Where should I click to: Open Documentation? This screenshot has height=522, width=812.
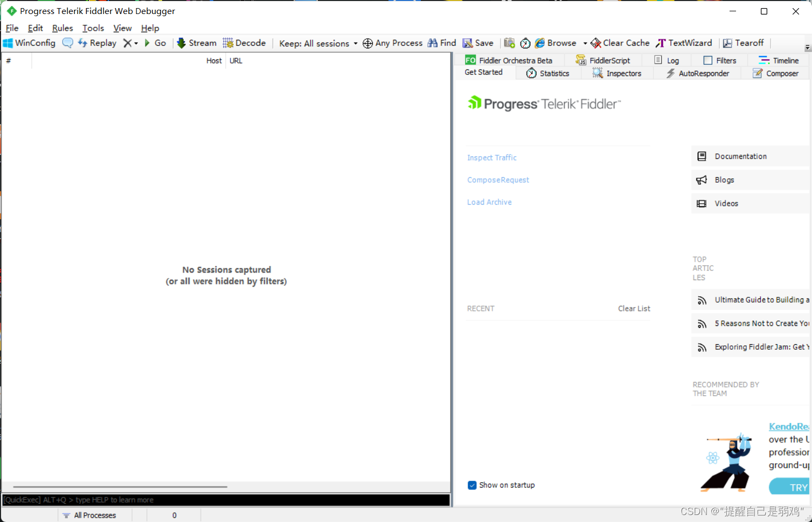(x=751, y=156)
